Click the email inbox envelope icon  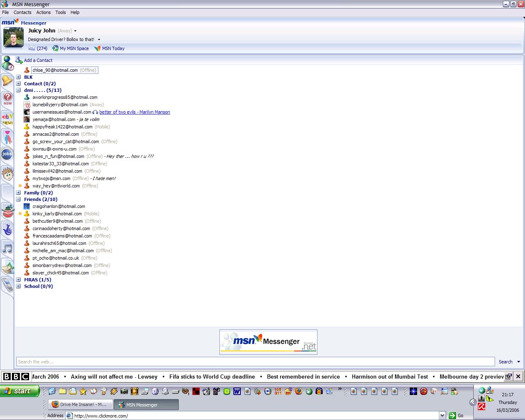32,48
